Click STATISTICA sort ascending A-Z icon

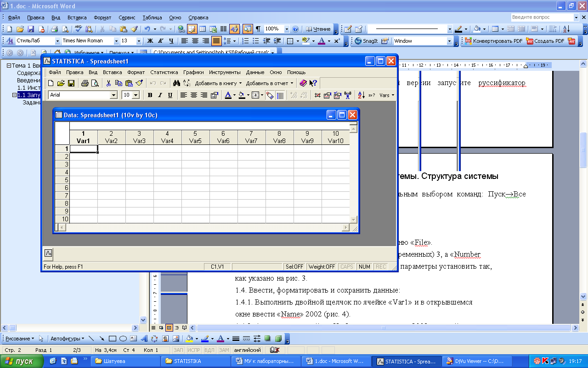[x=361, y=95]
